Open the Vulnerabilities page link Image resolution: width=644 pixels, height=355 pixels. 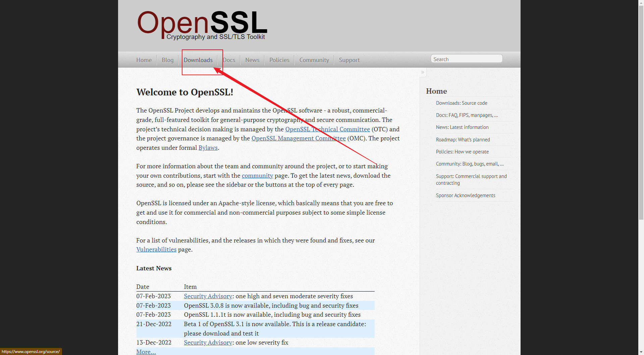[x=156, y=250]
